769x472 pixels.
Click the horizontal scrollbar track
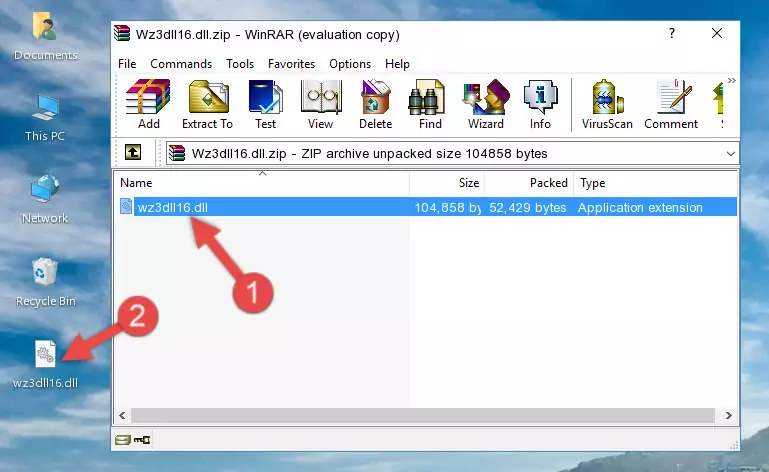[x=423, y=416]
